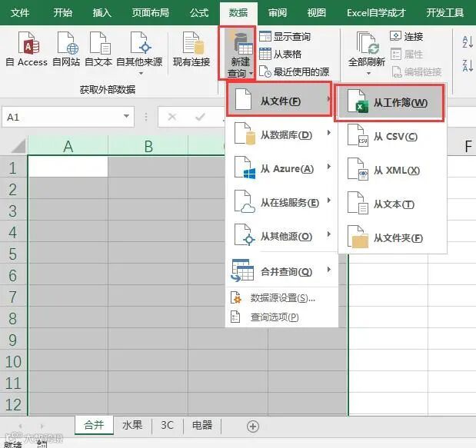The image size is (476, 448).
Task: Sort descending with the Z-A icon
Action: click(x=468, y=65)
